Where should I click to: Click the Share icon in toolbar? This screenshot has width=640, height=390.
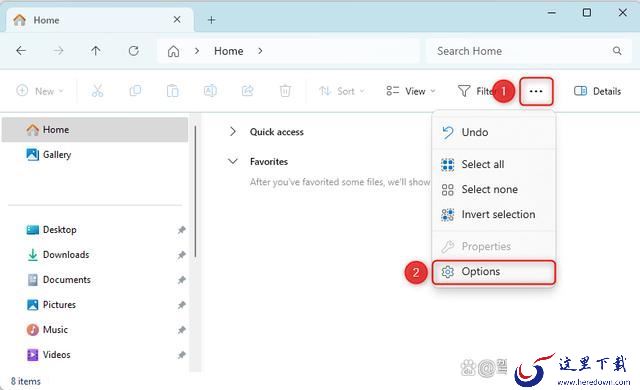[x=248, y=91]
